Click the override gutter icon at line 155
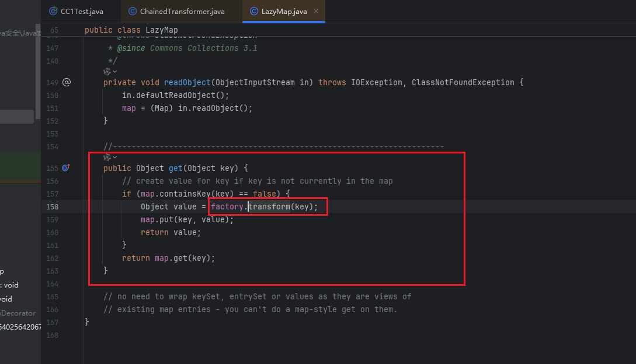Image resolution: width=636 pixels, height=364 pixels. coord(66,168)
